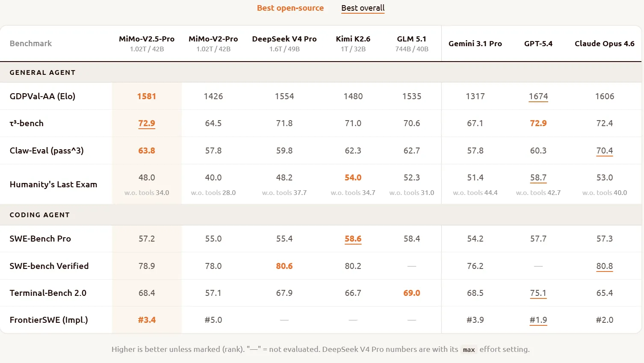644x363 pixels.
Task: Select the "Benchmark" column header
Action: point(31,44)
